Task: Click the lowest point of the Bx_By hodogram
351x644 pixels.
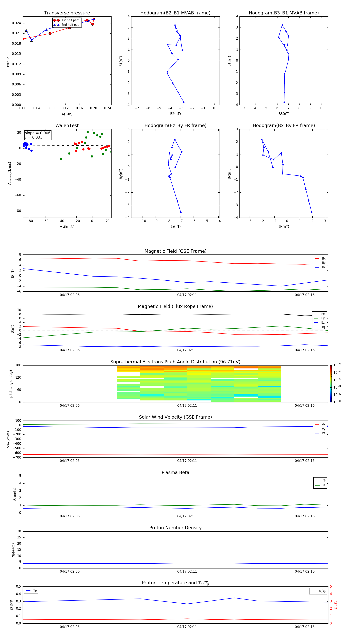Action: click(312, 213)
